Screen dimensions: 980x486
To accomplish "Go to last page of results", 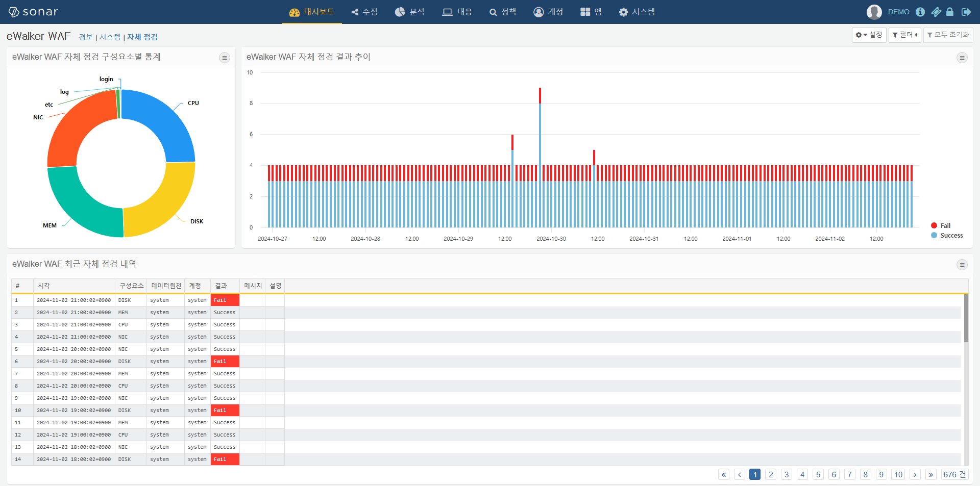I will 931,474.
